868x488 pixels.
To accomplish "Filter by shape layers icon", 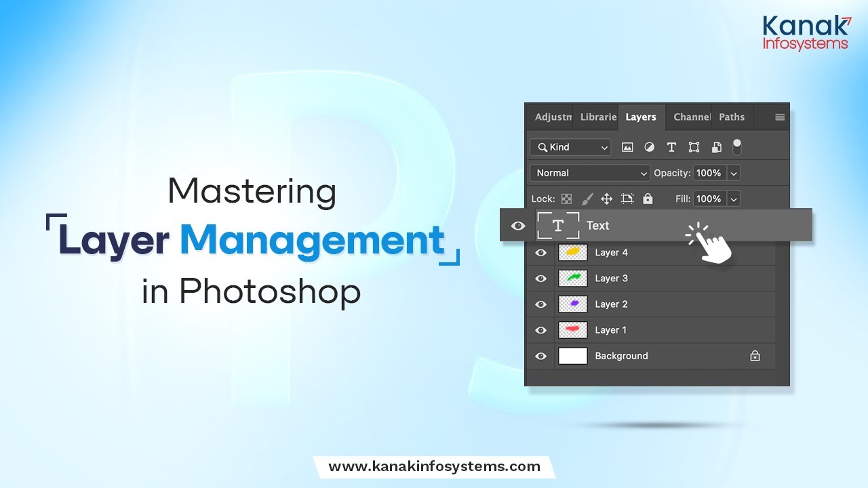I will [x=694, y=147].
